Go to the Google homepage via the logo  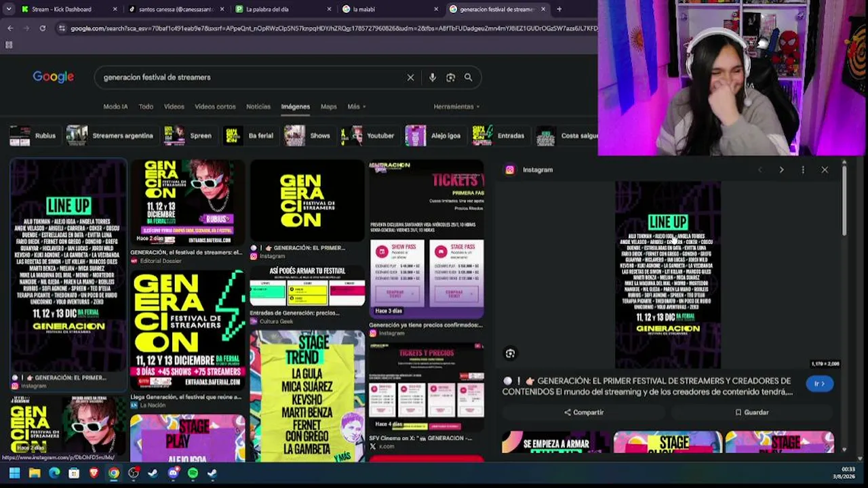tap(53, 77)
